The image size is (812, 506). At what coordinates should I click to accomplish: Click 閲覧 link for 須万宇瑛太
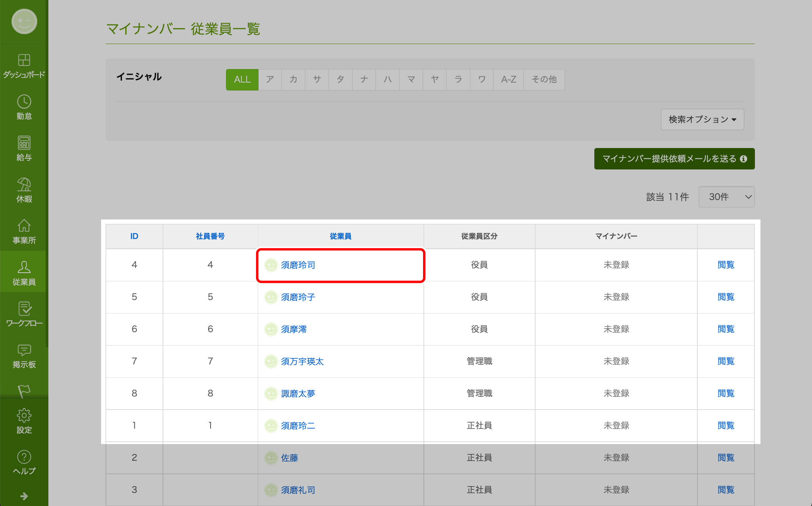pyautogui.click(x=726, y=361)
